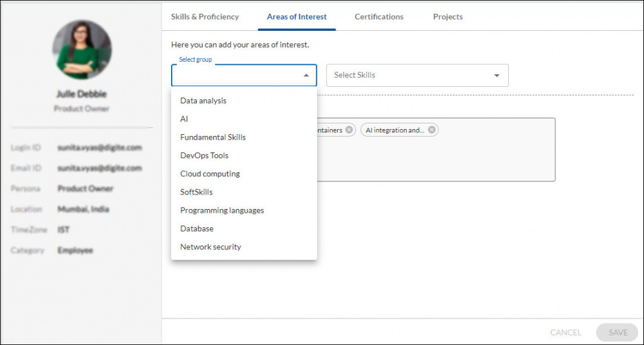Click the SAVE button
The height and width of the screenshot is (345, 644).
point(618,332)
